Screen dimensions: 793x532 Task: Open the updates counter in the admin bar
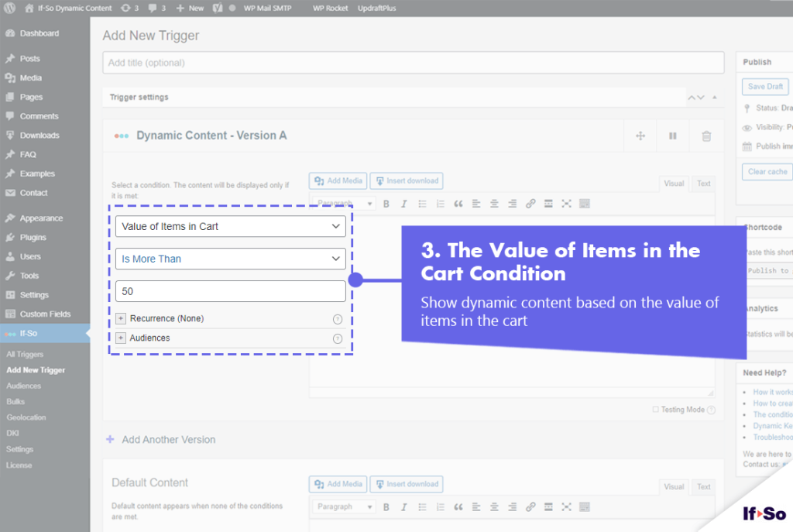[130, 8]
